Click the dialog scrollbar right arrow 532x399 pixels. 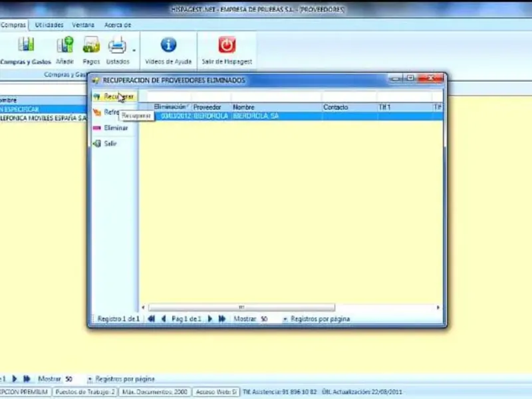tap(438, 307)
